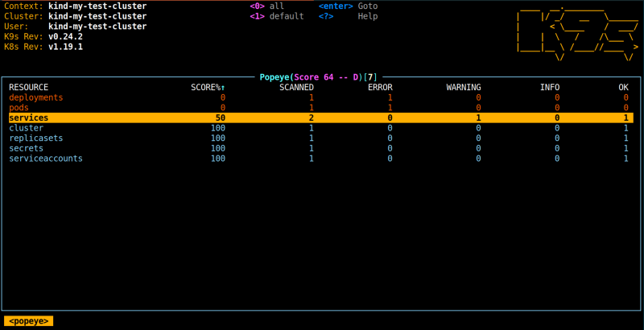The height and width of the screenshot is (330, 644).
Task: Click services warning count 1
Action: click(x=478, y=118)
